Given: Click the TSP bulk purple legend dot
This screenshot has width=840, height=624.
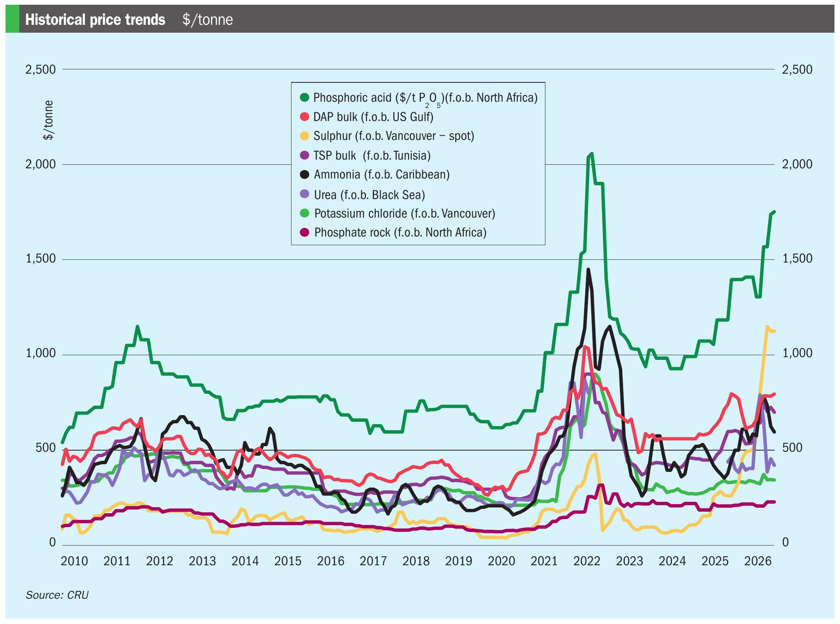Looking at the screenshot, I should (304, 155).
